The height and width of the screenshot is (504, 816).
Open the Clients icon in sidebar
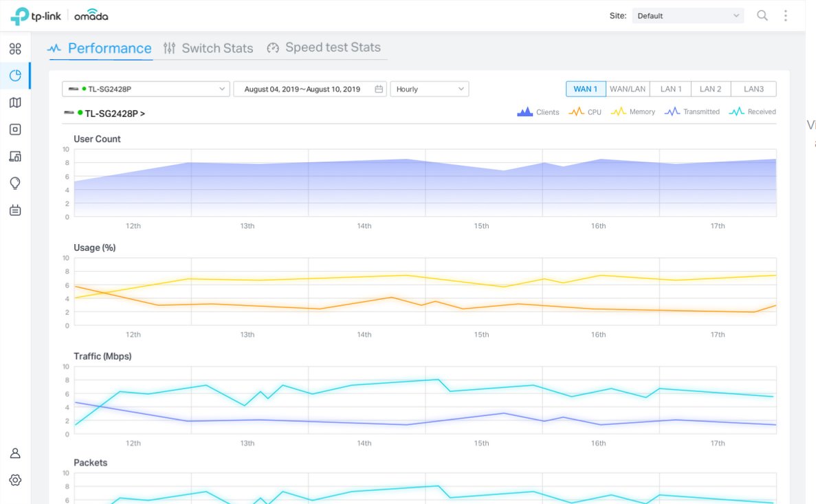pos(15,156)
